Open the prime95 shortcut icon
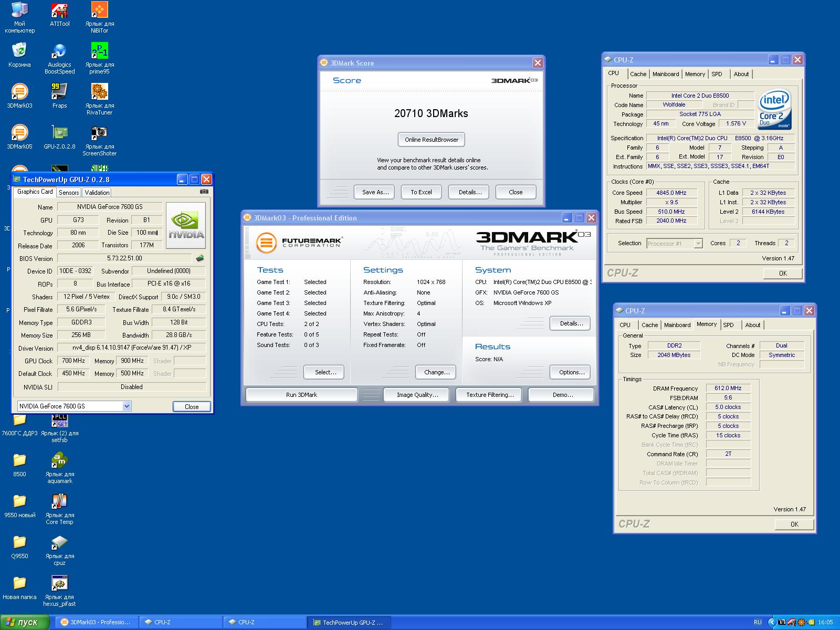The image size is (840, 630). tap(99, 58)
